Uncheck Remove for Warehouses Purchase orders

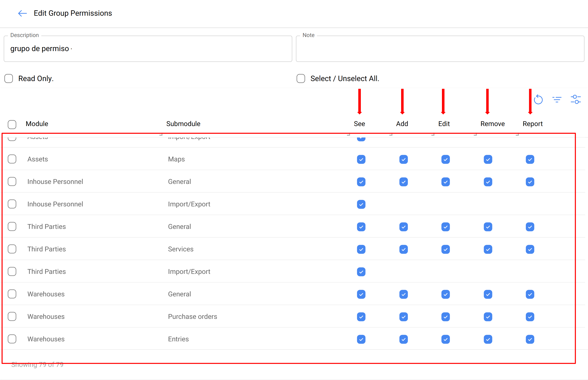(488, 317)
